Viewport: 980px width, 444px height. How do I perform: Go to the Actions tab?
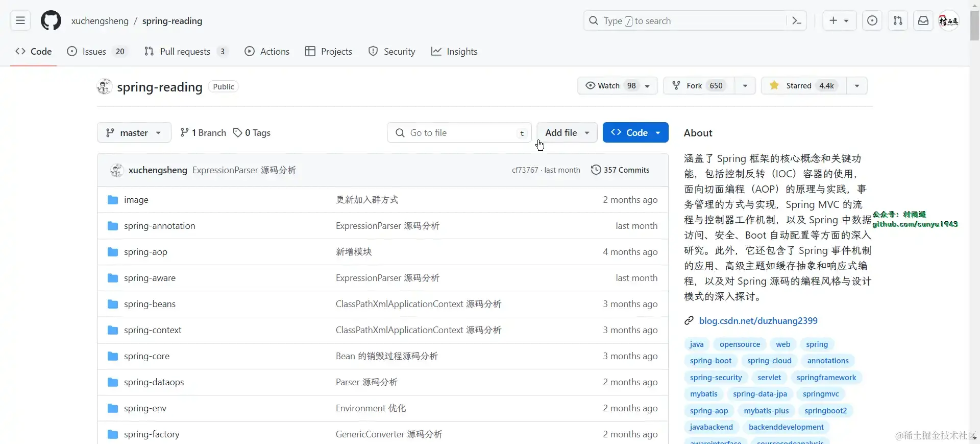(267, 51)
